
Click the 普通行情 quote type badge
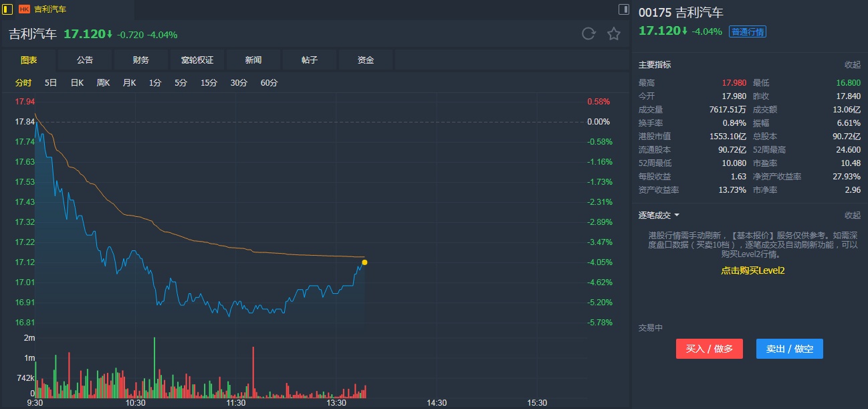pyautogui.click(x=747, y=31)
